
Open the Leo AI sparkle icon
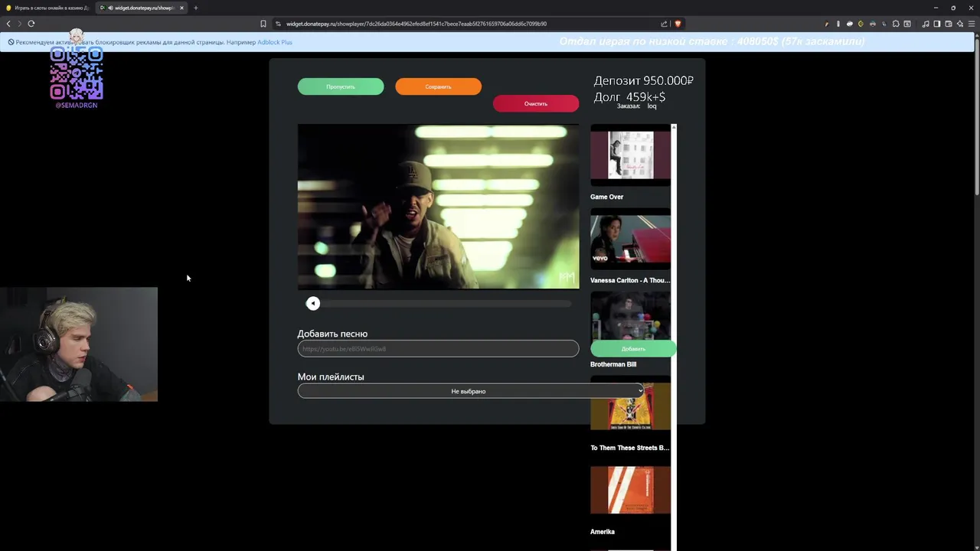coord(960,24)
